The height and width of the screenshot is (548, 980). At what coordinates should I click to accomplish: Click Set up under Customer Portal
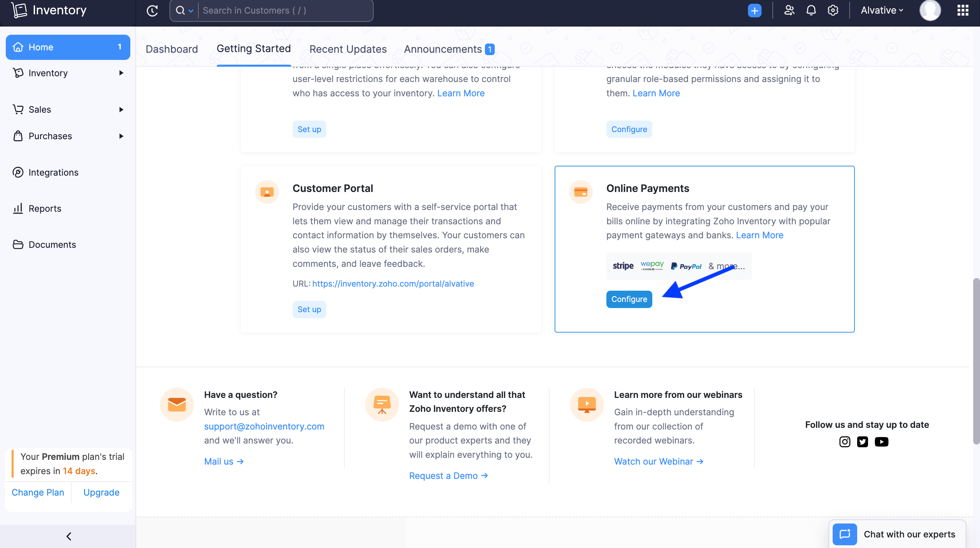[309, 309]
